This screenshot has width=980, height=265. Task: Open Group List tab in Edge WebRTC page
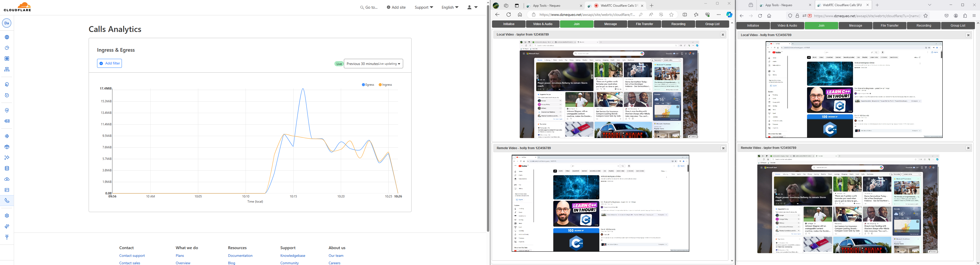coord(712,24)
